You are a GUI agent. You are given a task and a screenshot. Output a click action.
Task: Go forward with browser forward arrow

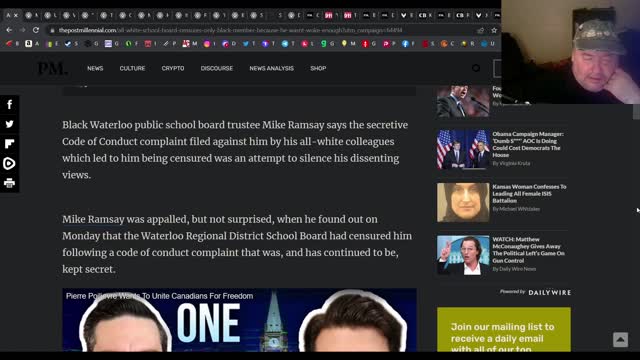pyautogui.click(x=22, y=30)
